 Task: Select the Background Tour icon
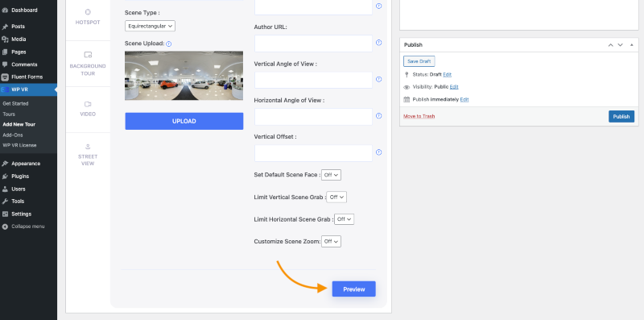point(88,55)
